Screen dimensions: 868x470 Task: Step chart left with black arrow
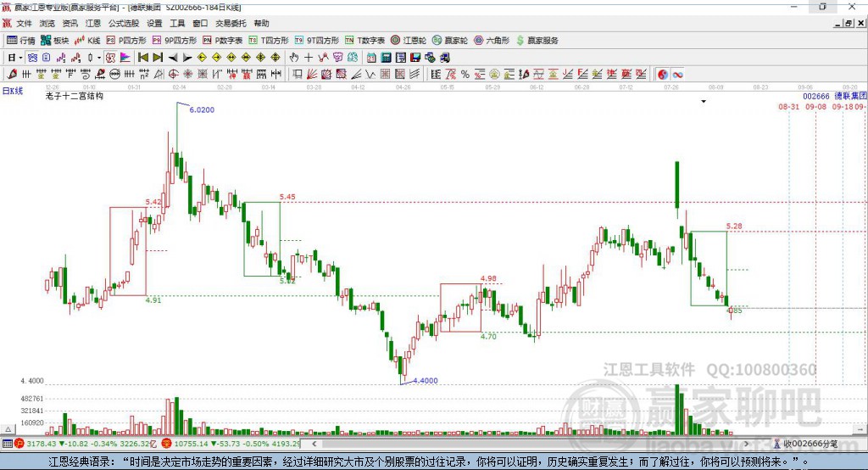tap(173, 58)
